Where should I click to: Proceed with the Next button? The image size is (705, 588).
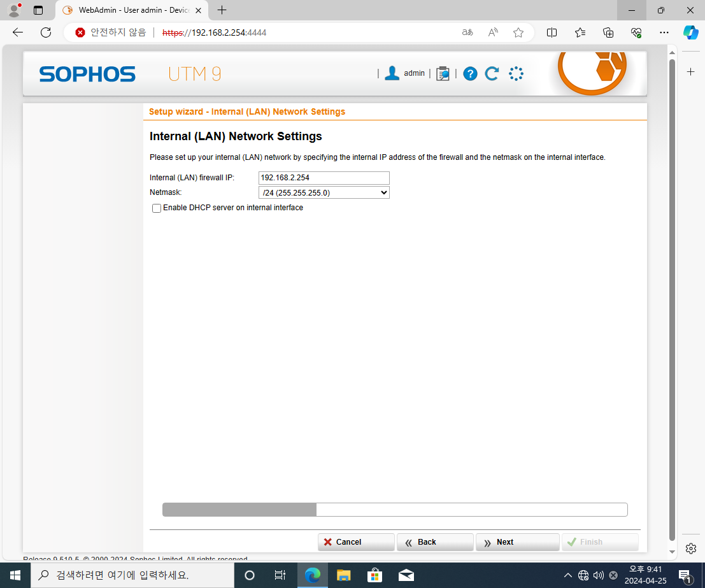click(518, 542)
